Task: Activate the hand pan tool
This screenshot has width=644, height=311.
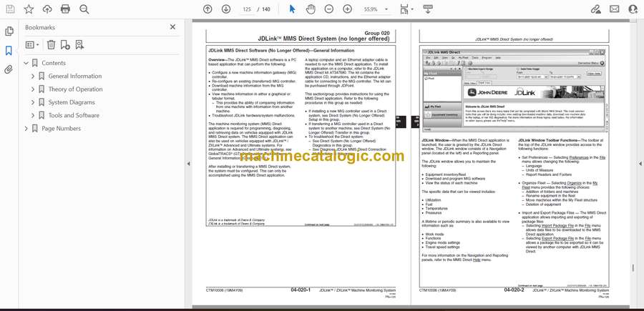Action: [x=311, y=9]
